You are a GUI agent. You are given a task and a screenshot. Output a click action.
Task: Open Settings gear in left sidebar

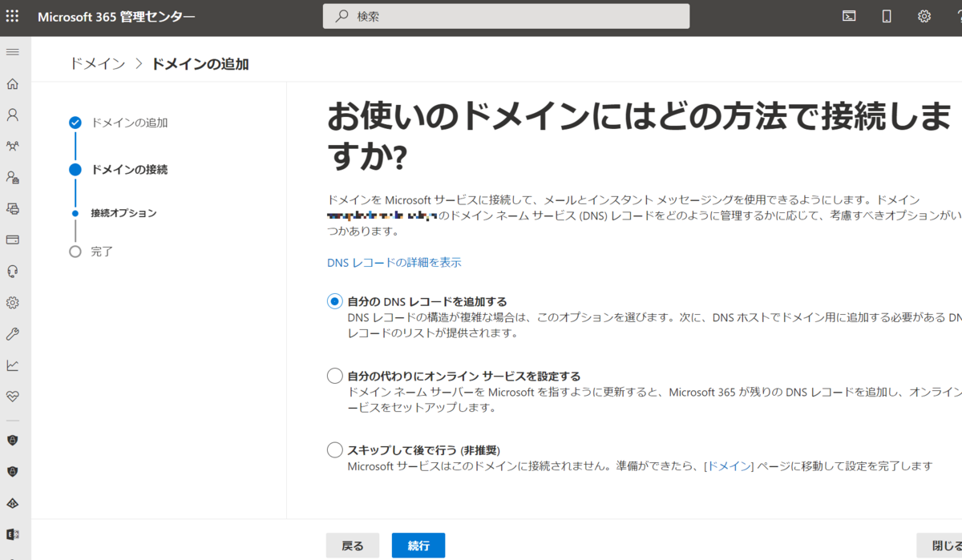tap(12, 303)
